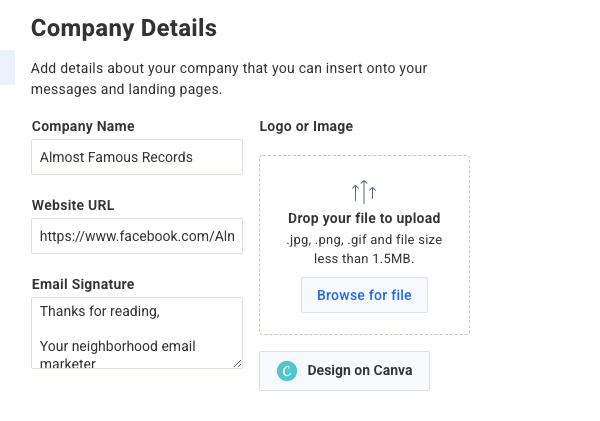600x421 pixels.
Task: Click the Browse for file button
Action: (364, 295)
